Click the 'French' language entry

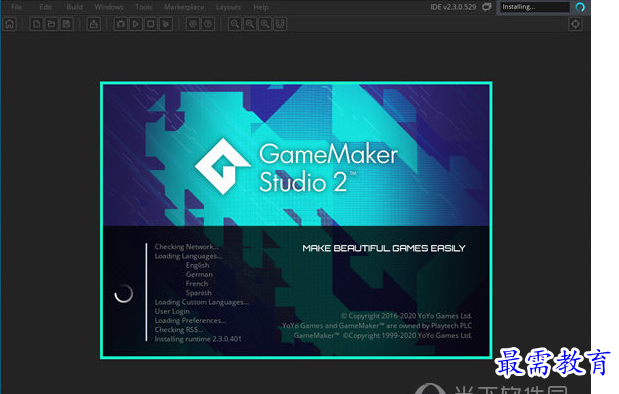197,283
